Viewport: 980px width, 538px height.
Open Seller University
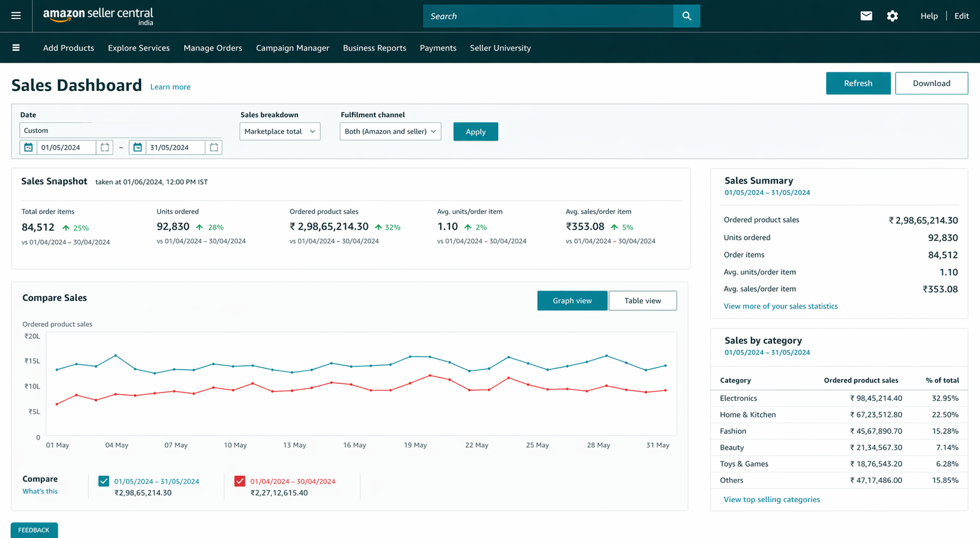pos(500,48)
